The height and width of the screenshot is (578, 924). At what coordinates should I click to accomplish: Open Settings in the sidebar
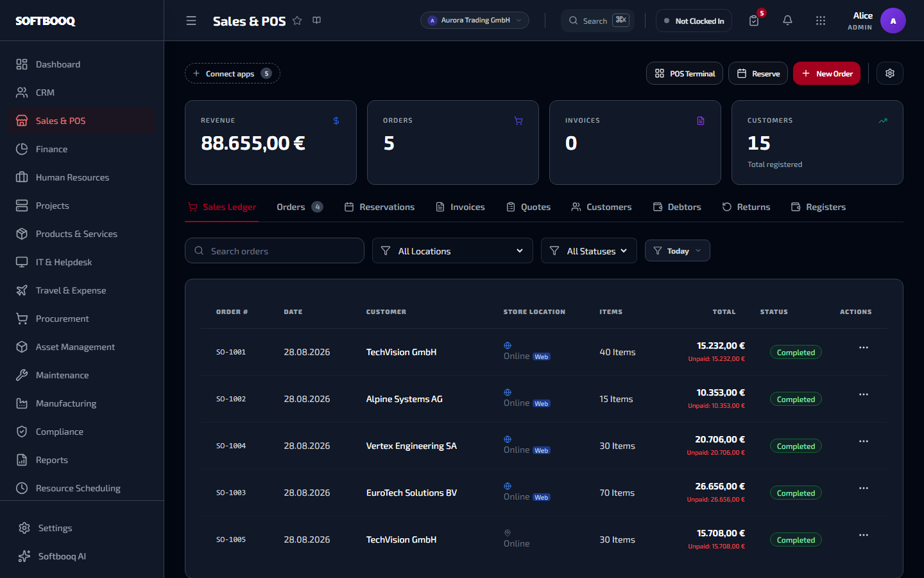[x=82, y=528]
